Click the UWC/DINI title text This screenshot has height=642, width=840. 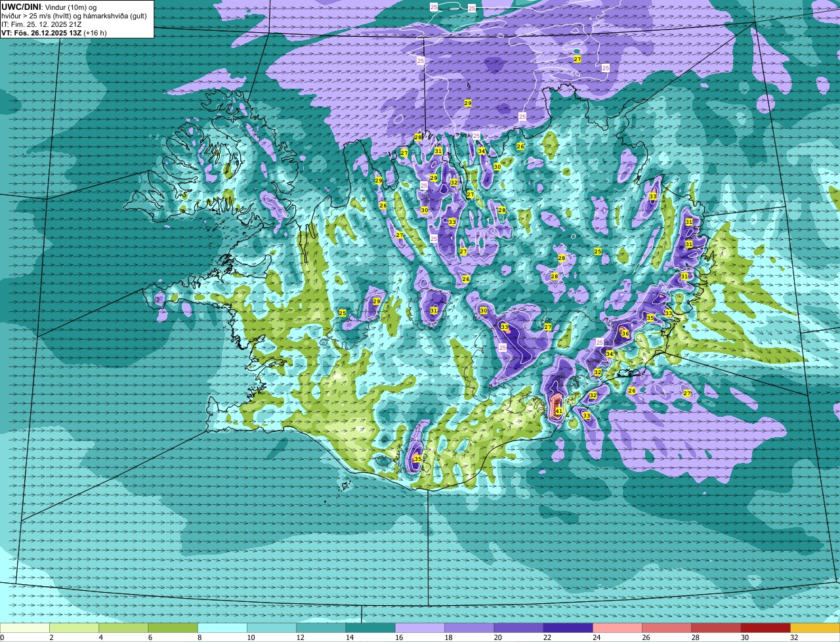click(x=22, y=7)
